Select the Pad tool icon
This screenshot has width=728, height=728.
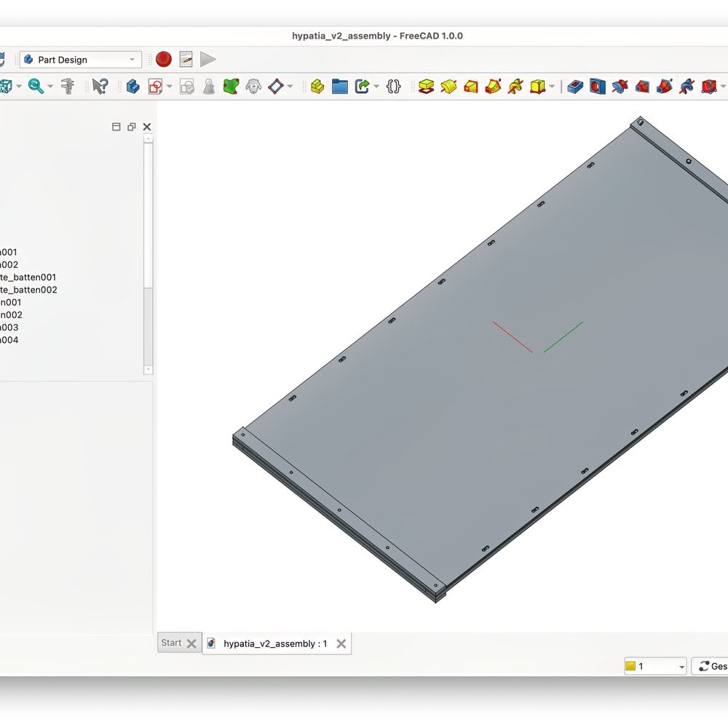point(427,87)
